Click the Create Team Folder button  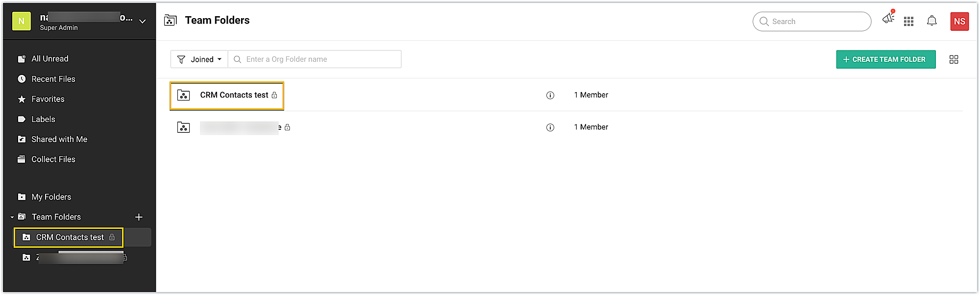(x=886, y=59)
